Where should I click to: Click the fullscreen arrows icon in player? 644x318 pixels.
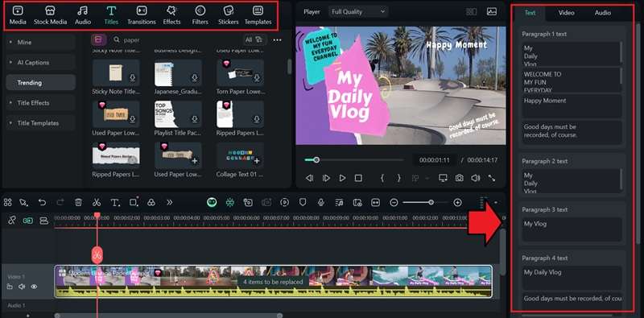pos(492,178)
